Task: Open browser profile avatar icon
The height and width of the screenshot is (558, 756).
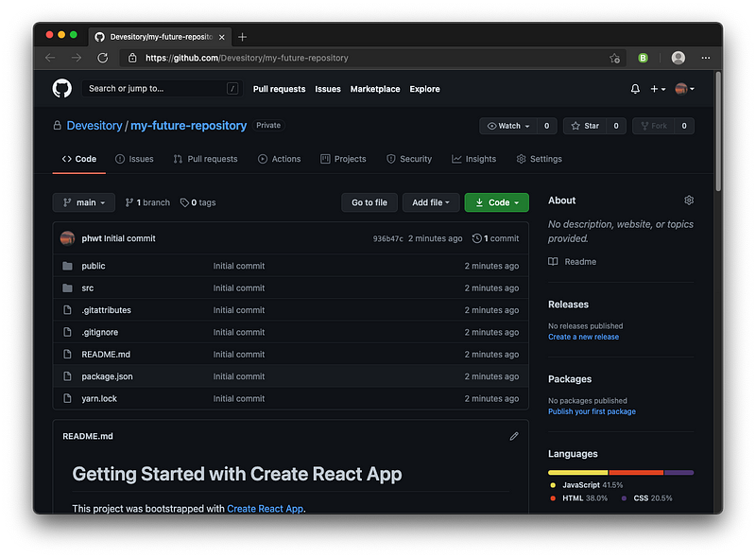Action: click(x=678, y=58)
